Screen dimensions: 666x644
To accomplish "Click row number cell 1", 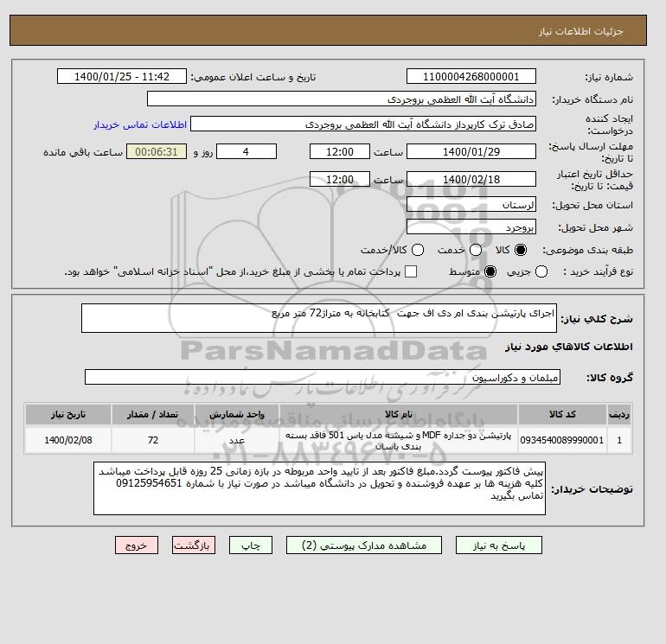I will click(618, 440).
